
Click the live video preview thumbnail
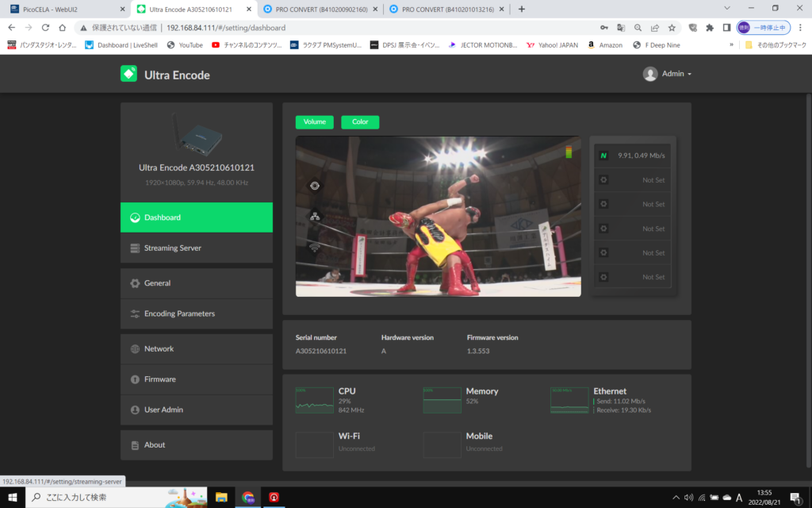438,216
